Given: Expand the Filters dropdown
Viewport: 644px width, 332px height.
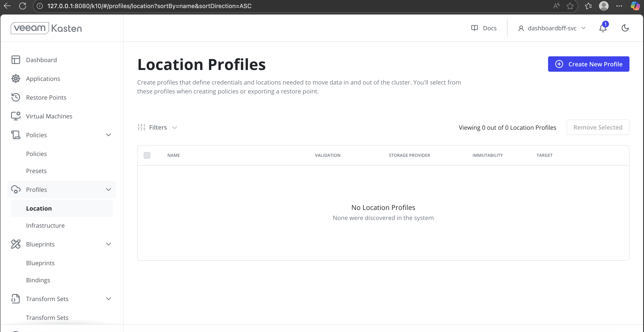Looking at the screenshot, I should click(x=157, y=128).
